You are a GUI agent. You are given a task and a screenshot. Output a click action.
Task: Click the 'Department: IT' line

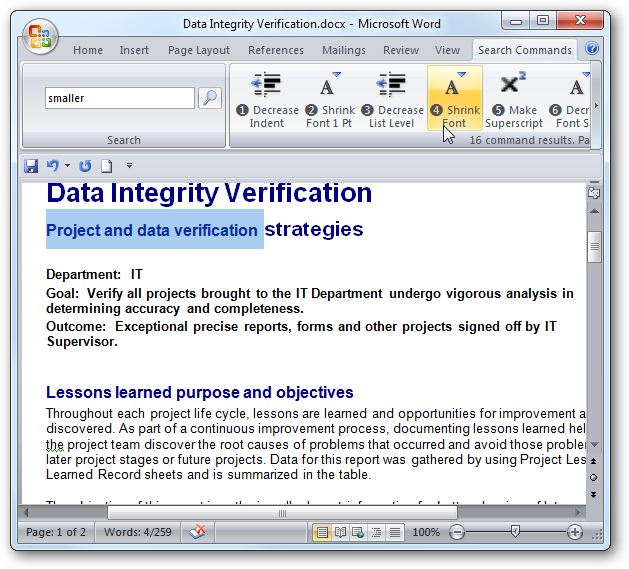click(94, 274)
